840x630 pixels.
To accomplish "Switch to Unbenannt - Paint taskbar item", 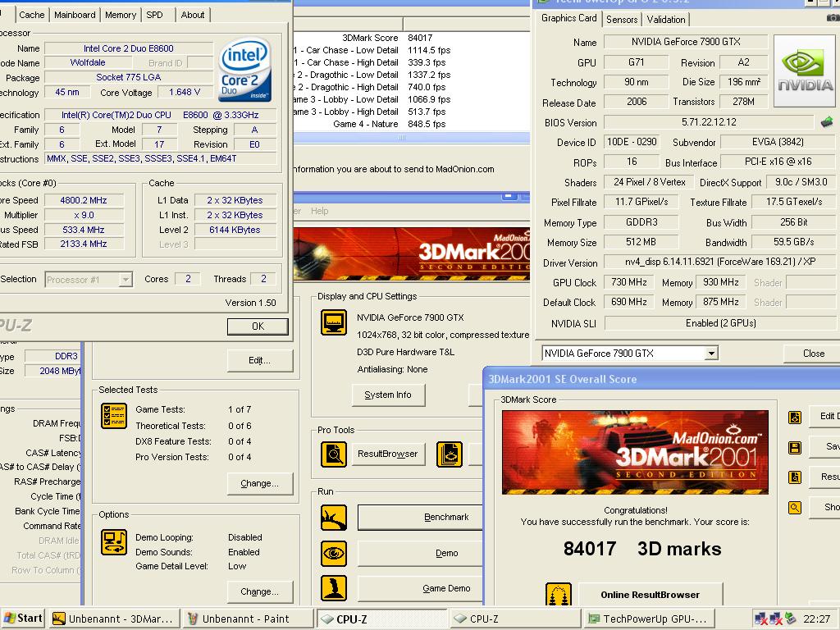I will [247, 619].
